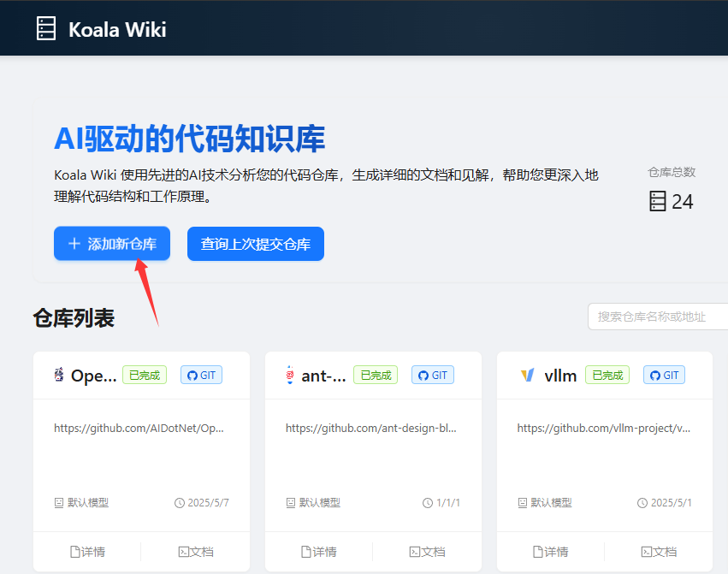Image resolution: width=728 pixels, height=574 pixels.
Task: Open 详情 for the Ope... repository
Action: [87, 552]
